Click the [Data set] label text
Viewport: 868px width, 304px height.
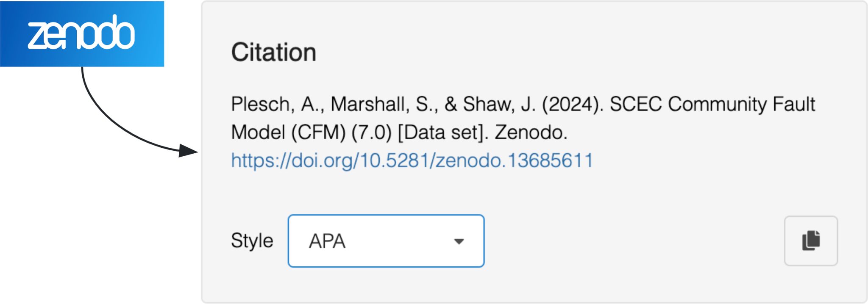443,133
